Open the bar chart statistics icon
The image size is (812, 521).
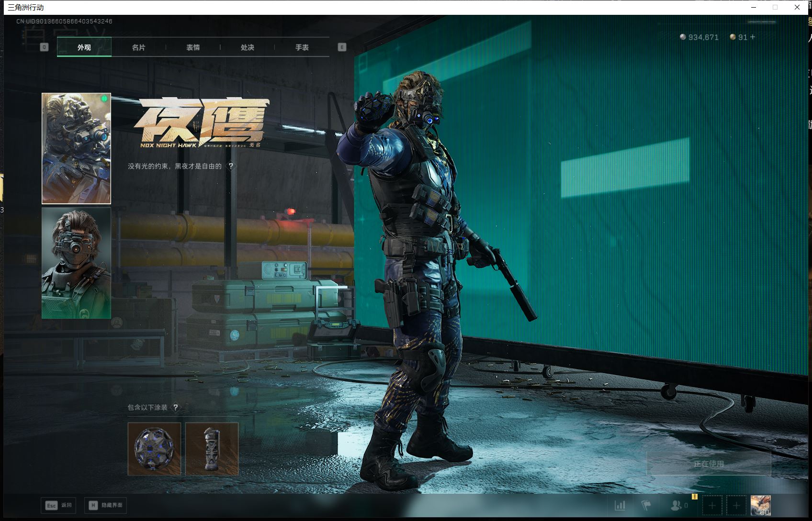[x=620, y=505]
